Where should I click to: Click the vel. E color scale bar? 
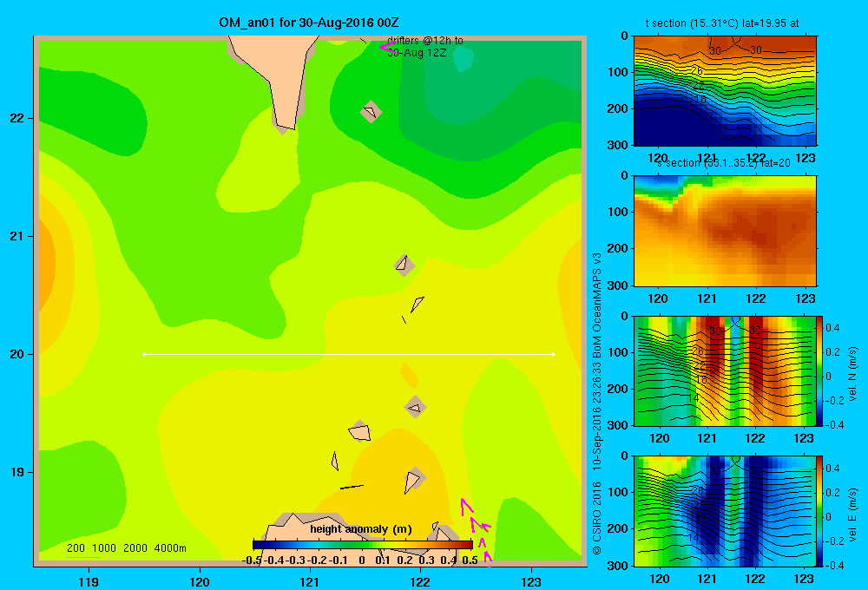click(820, 510)
